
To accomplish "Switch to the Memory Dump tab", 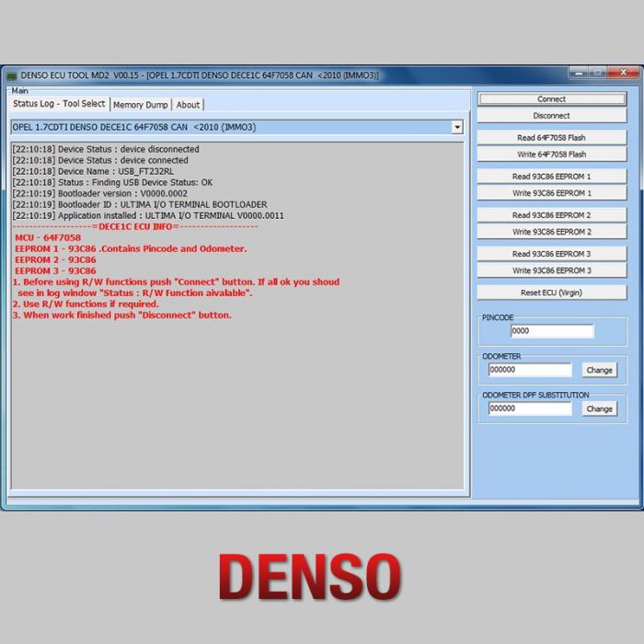I will [141, 105].
